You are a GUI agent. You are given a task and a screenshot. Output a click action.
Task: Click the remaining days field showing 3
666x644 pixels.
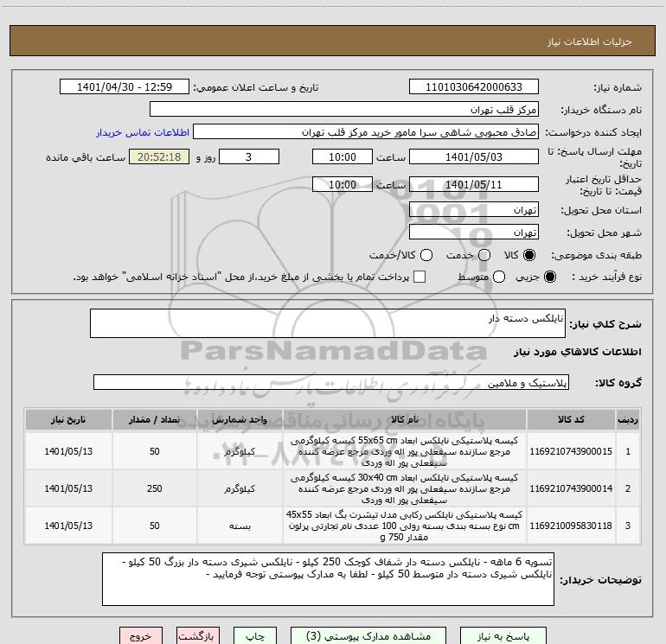[x=249, y=156]
